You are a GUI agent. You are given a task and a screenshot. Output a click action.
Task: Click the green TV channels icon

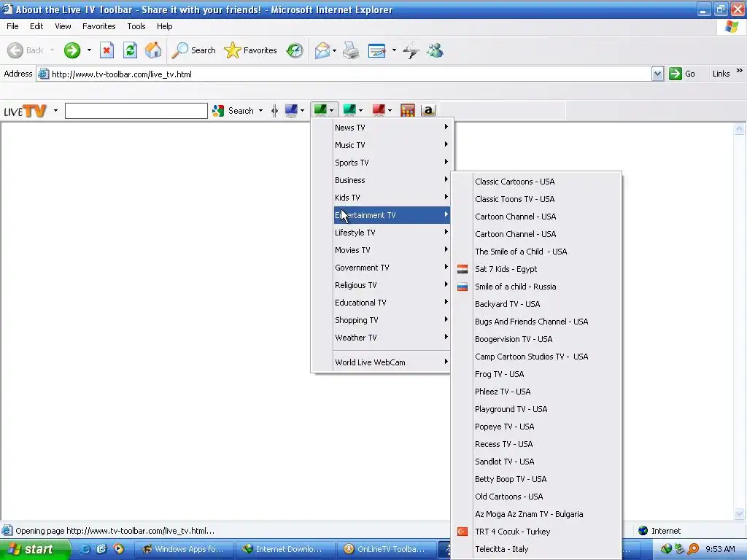[320, 111]
